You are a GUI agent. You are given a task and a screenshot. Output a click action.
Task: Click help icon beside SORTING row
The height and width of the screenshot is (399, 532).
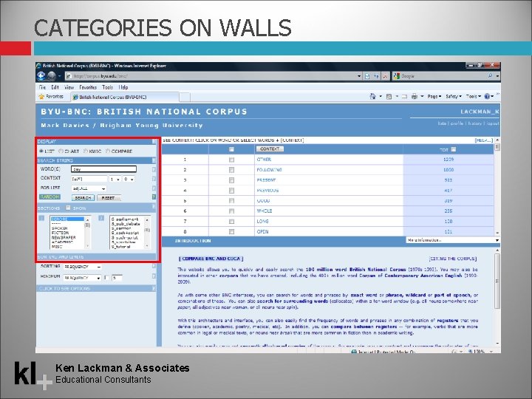(x=154, y=266)
